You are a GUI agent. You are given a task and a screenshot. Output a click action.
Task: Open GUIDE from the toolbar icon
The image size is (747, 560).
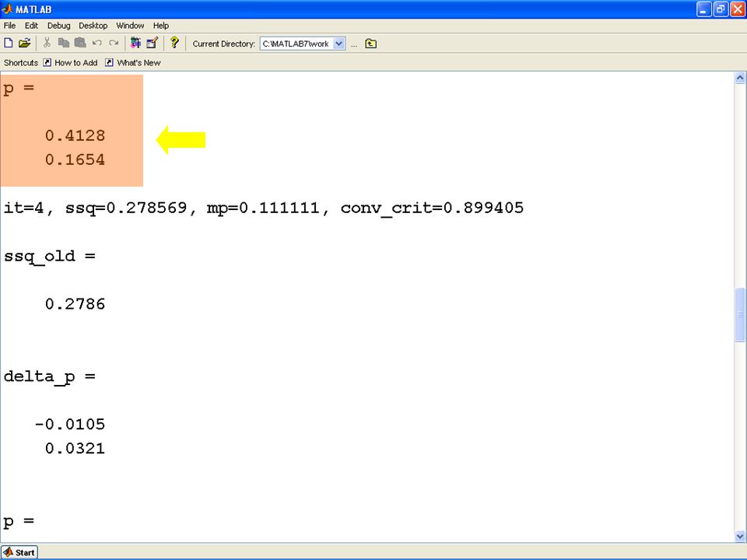[x=152, y=43]
